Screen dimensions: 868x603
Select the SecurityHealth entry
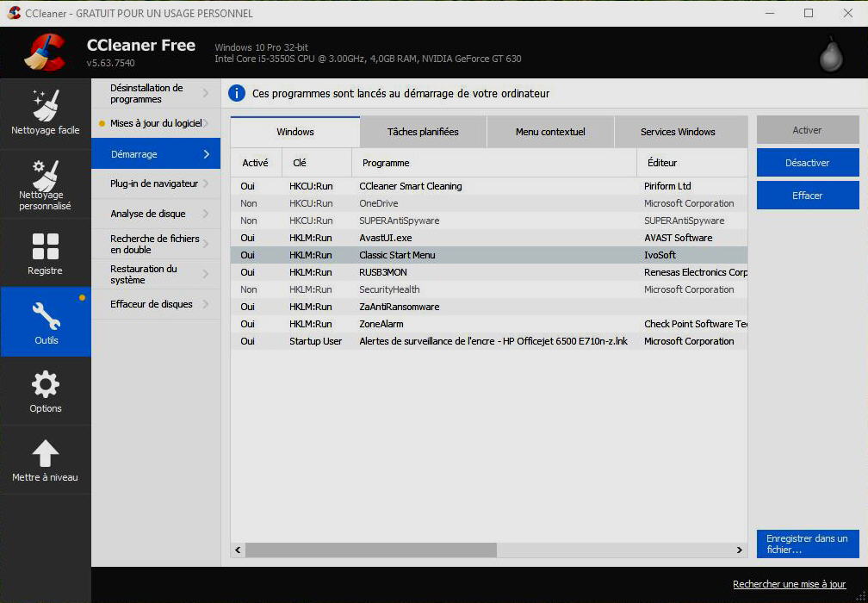click(489, 289)
